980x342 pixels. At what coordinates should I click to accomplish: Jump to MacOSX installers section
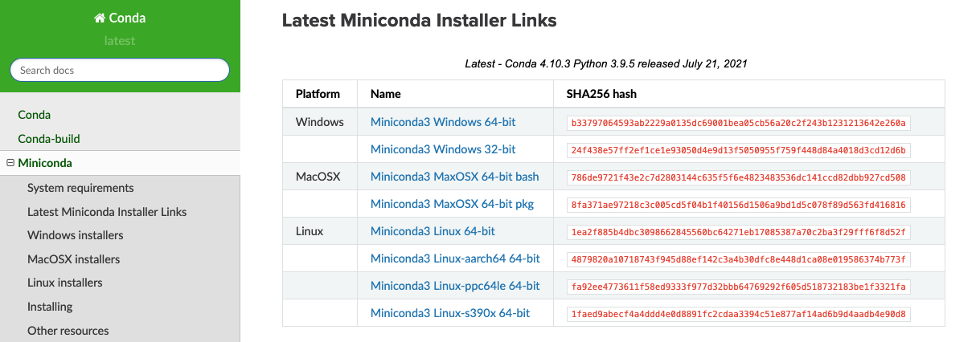pos(74,259)
